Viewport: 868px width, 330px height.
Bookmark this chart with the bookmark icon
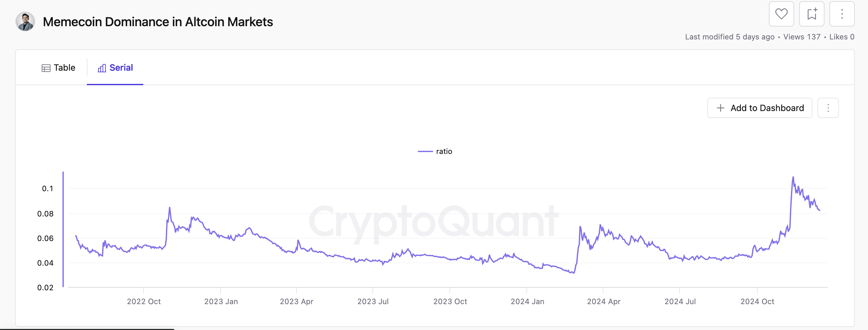point(812,14)
